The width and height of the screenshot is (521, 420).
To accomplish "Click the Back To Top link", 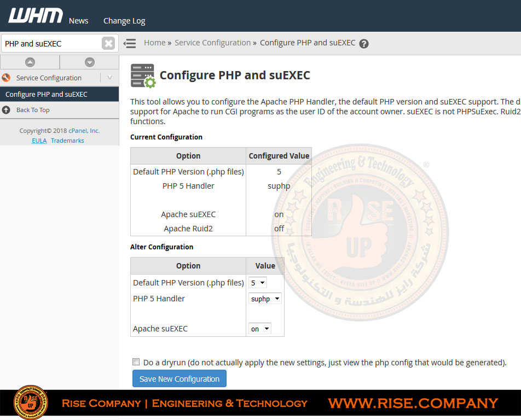I will [x=33, y=110].
